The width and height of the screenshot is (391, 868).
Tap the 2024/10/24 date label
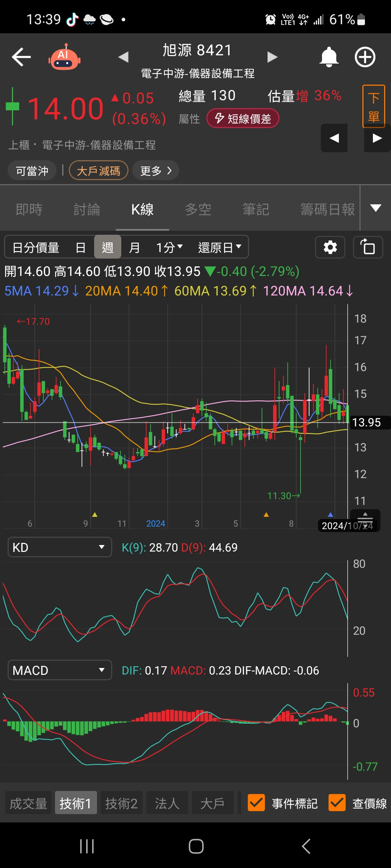[x=348, y=526]
